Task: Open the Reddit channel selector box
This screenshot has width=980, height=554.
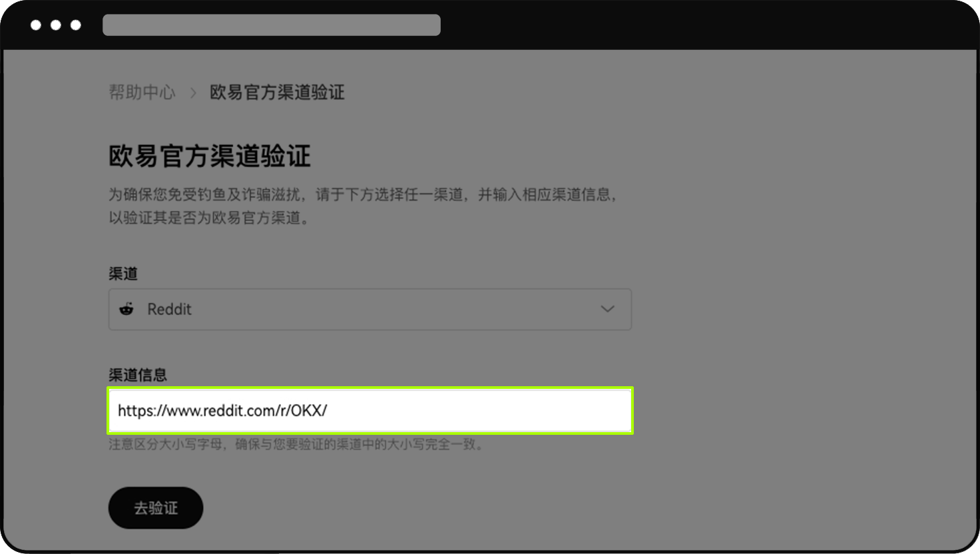Action: pos(370,309)
